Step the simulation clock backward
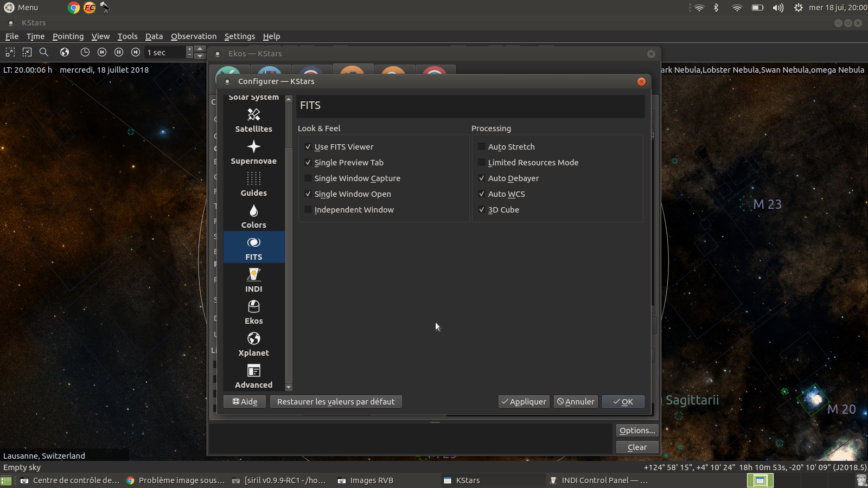The width and height of the screenshot is (868, 488). tap(102, 52)
